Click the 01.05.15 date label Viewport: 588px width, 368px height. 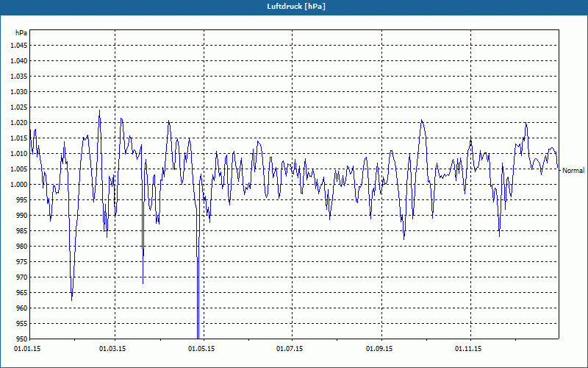click(x=201, y=349)
